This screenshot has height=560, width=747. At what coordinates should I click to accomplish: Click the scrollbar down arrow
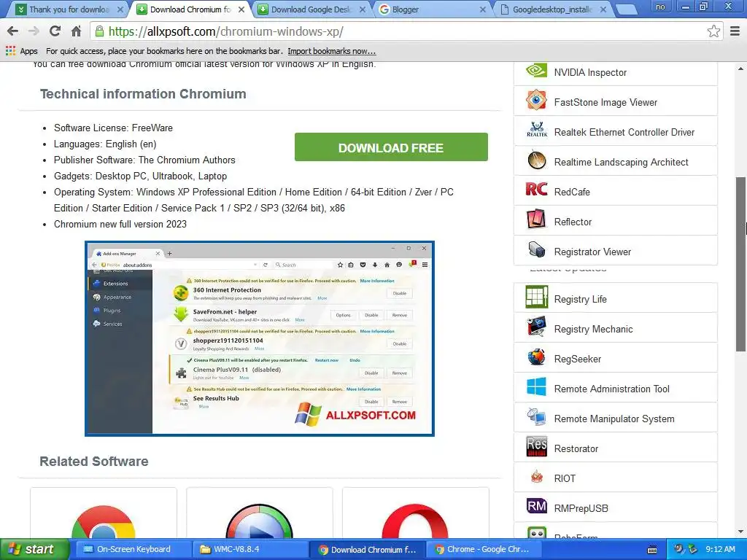(740, 532)
